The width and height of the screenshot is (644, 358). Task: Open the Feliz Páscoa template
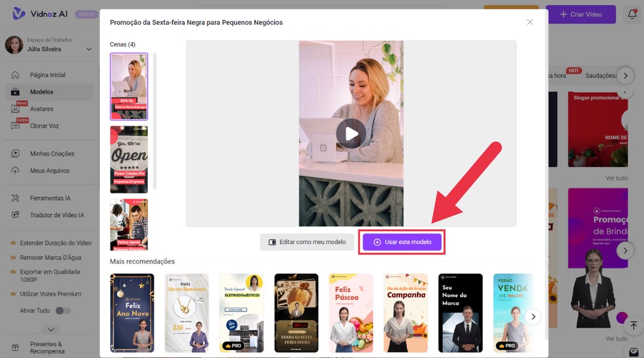point(351,313)
